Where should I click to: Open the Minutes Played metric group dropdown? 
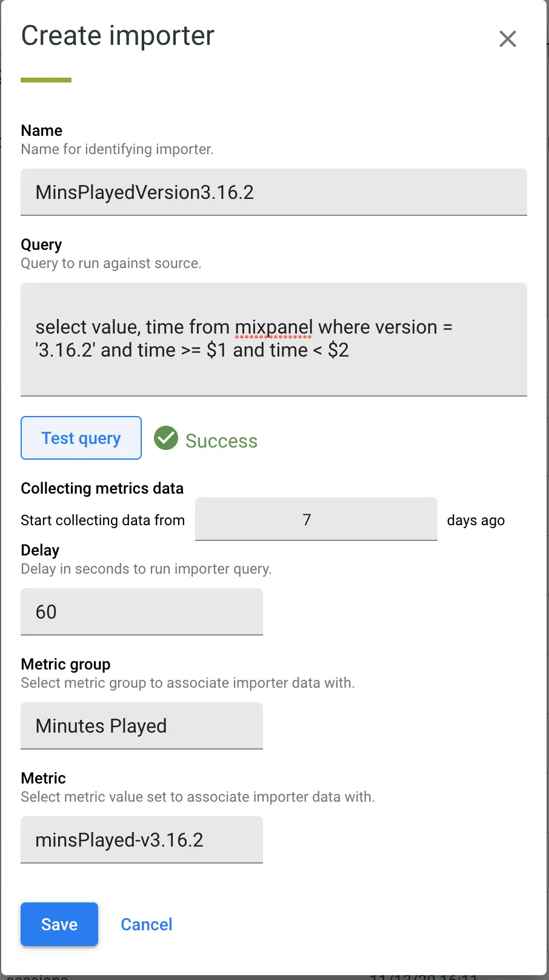click(x=141, y=726)
